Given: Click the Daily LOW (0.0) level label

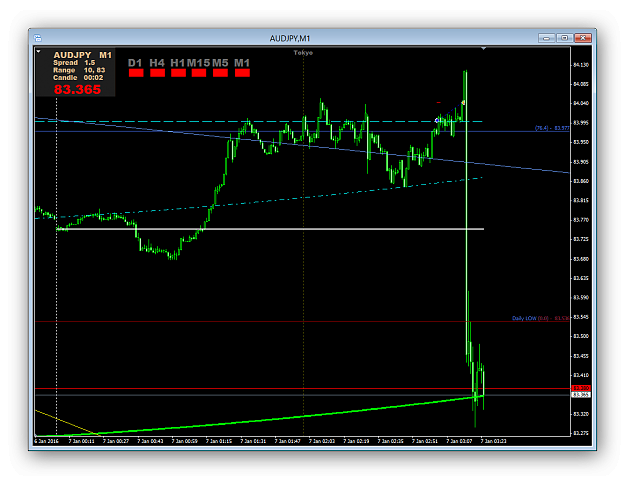Looking at the screenshot, I should click(540, 318).
